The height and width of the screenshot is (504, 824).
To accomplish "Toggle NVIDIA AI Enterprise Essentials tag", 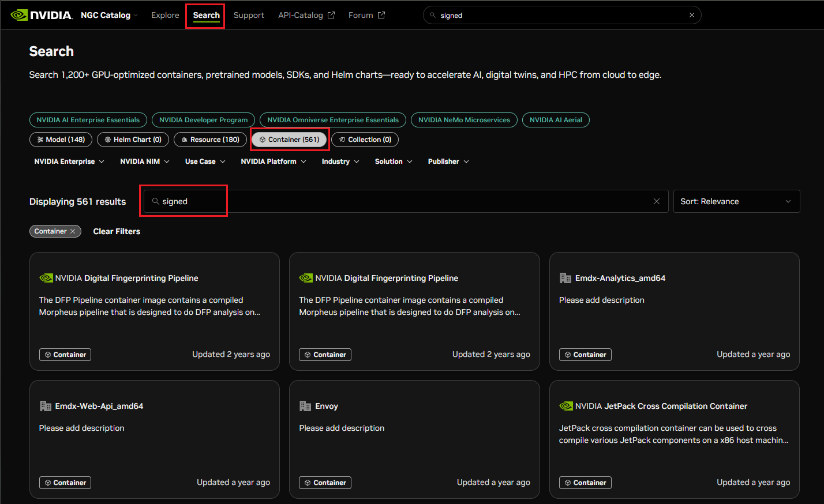I will [88, 120].
